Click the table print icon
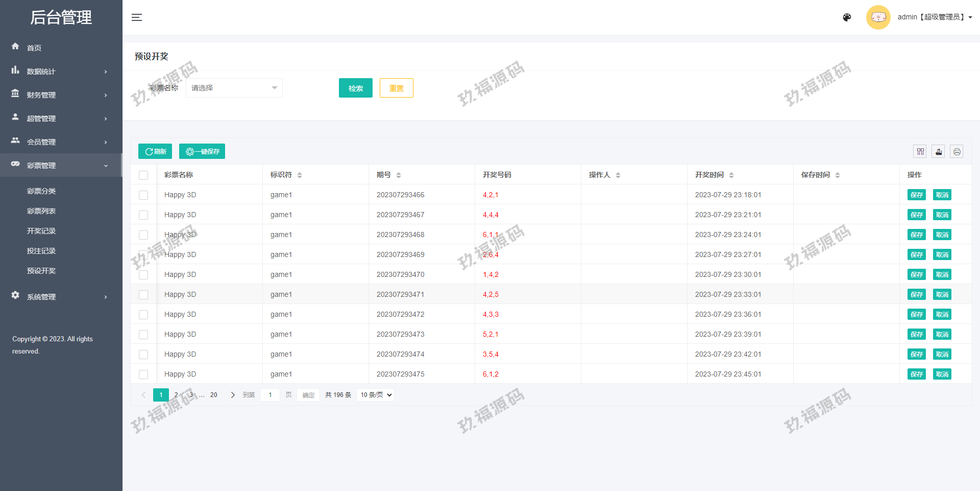 tap(957, 151)
